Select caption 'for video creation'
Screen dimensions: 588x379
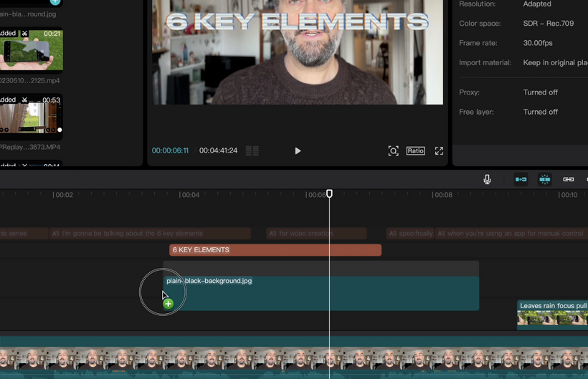(316, 234)
